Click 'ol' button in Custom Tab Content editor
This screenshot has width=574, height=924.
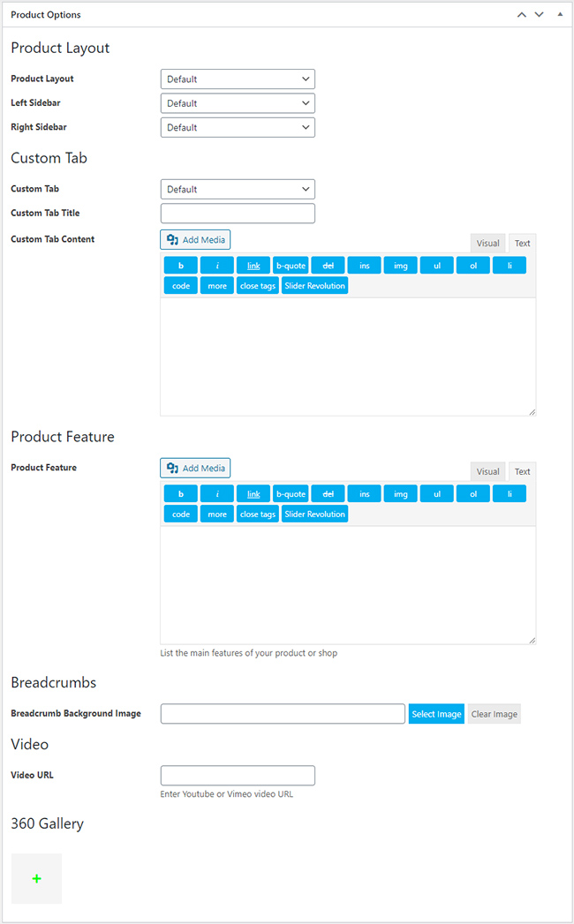[473, 266]
